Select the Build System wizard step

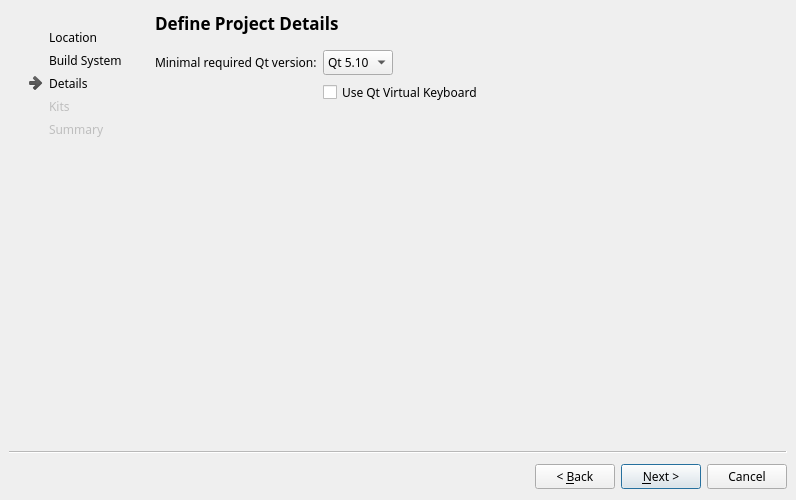85,60
